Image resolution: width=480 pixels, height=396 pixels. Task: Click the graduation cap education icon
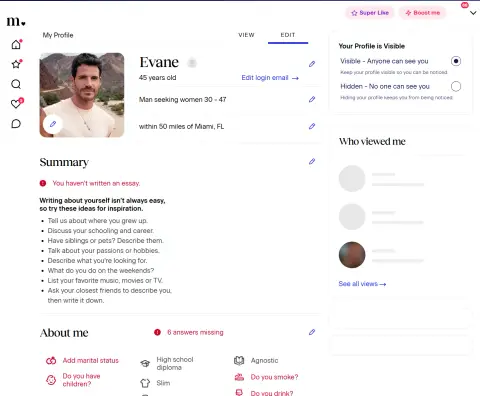coord(145,363)
